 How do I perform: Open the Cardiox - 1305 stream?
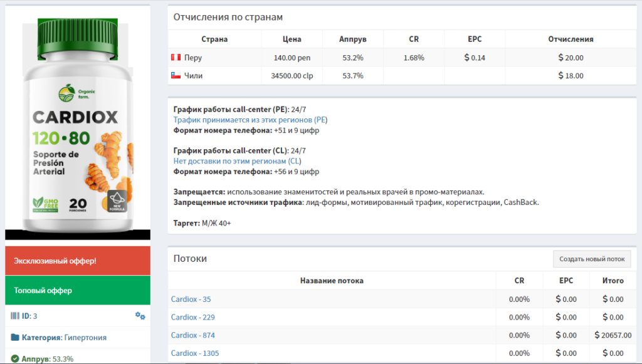coord(195,353)
